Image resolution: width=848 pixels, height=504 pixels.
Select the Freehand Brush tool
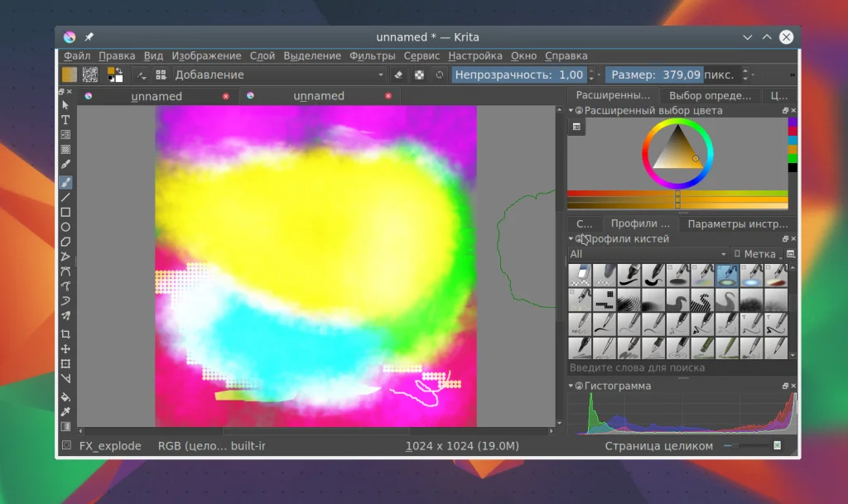pyautogui.click(x=65, y=182)
